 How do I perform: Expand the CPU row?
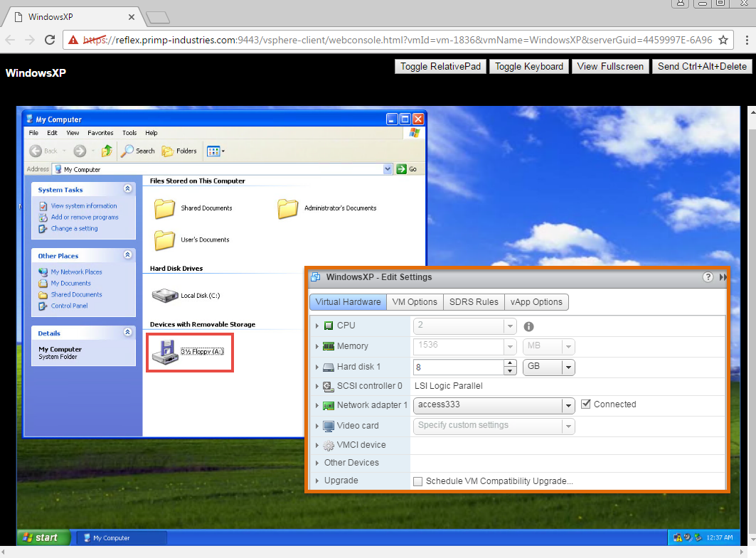coord(316,326)
